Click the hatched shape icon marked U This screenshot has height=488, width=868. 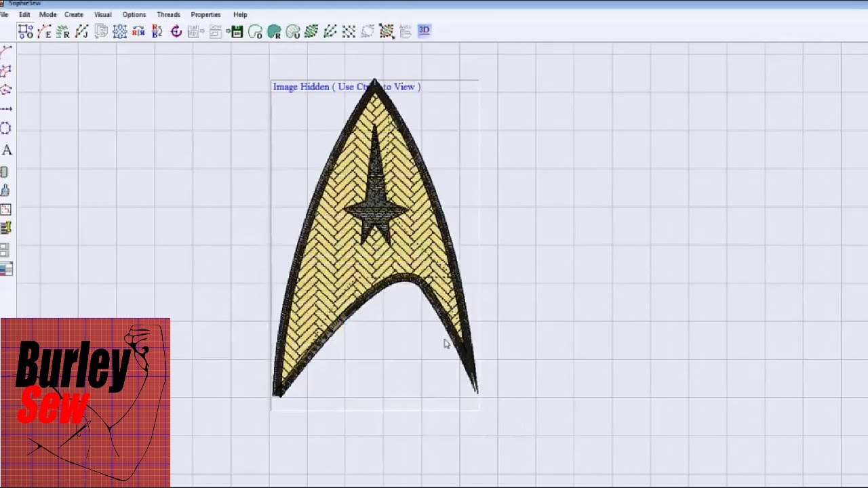point(293,31)
